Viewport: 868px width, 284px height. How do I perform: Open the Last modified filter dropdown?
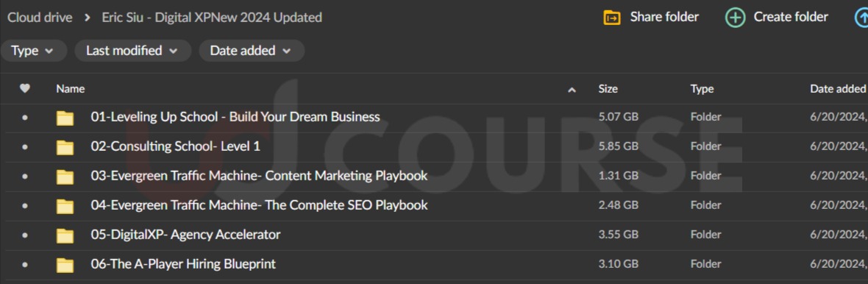point(133,50)
